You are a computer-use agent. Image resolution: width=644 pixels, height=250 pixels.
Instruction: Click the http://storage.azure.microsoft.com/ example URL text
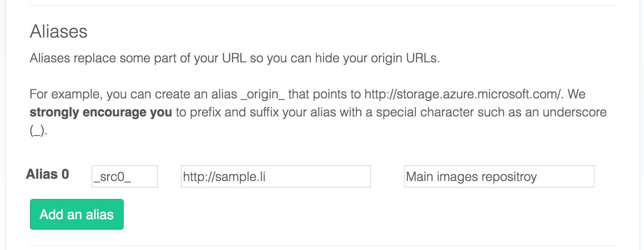click(x=463, y=94)
